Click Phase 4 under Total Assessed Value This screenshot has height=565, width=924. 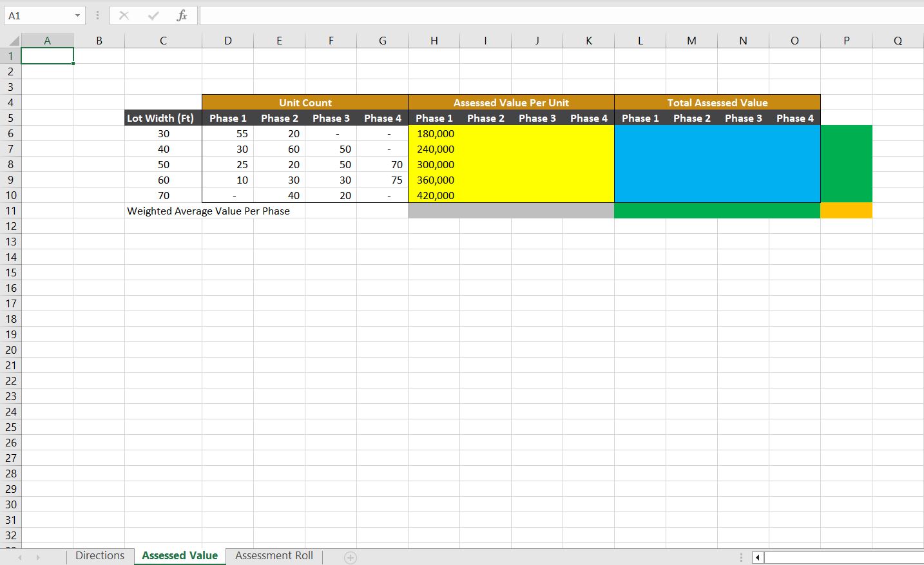(794, 118)
